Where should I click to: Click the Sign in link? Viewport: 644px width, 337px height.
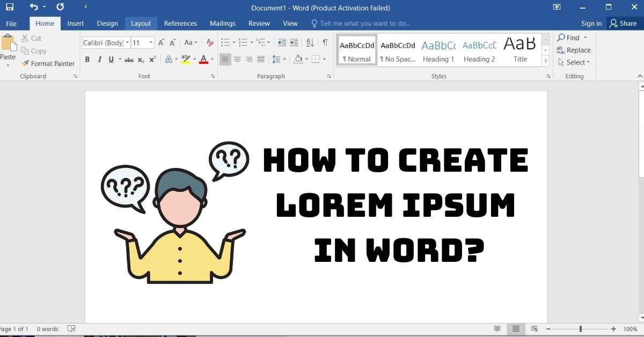[x=591, y=24]
